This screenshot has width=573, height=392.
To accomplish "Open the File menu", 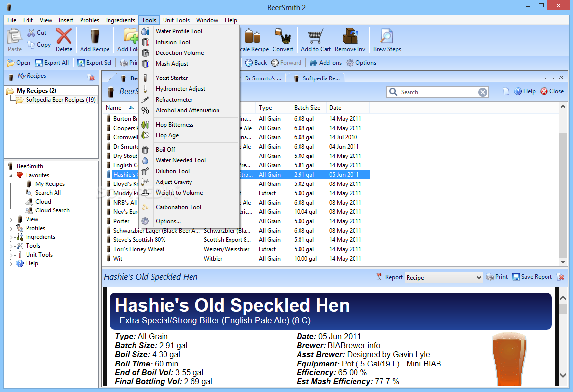I will [12, 20].
